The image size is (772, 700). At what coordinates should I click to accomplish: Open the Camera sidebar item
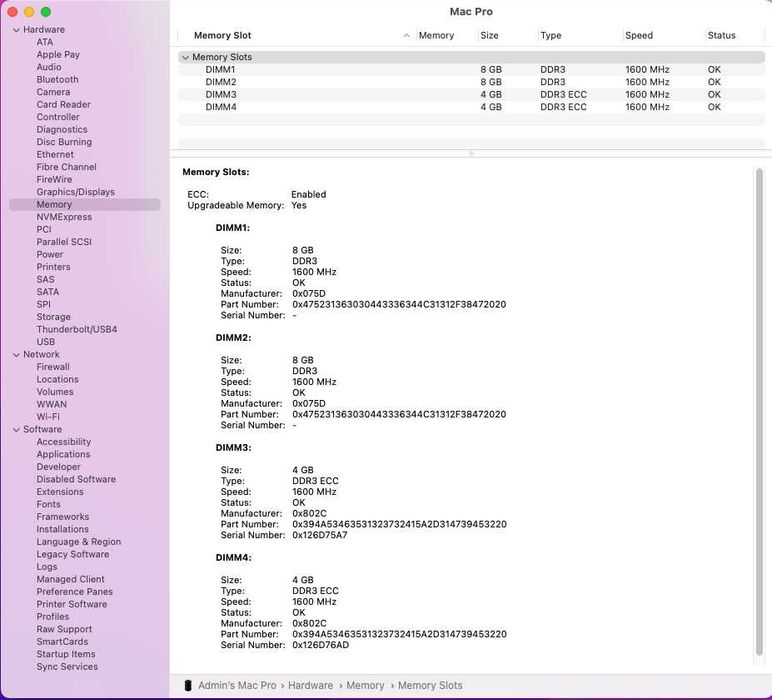pos(53,92)
